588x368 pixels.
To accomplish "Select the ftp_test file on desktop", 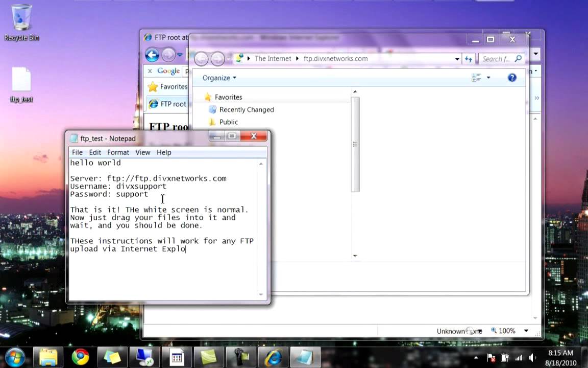I will (x=21, y=84).
